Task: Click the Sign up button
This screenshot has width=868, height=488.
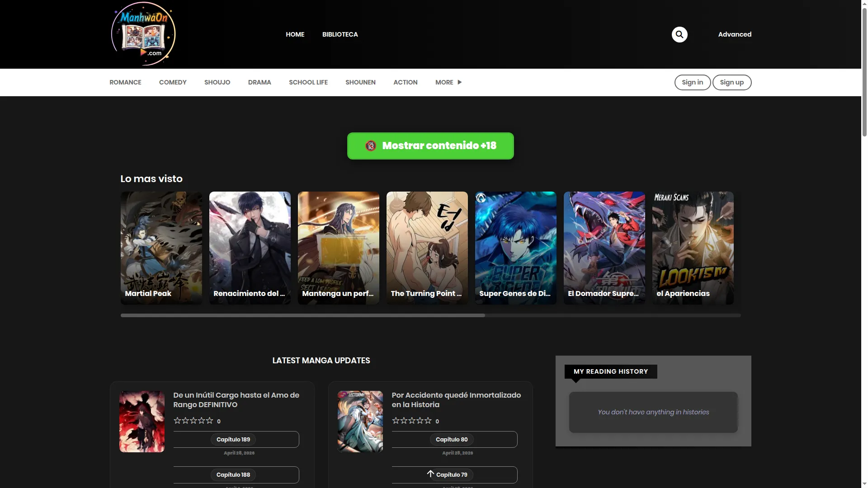Action: coord(732,82)
